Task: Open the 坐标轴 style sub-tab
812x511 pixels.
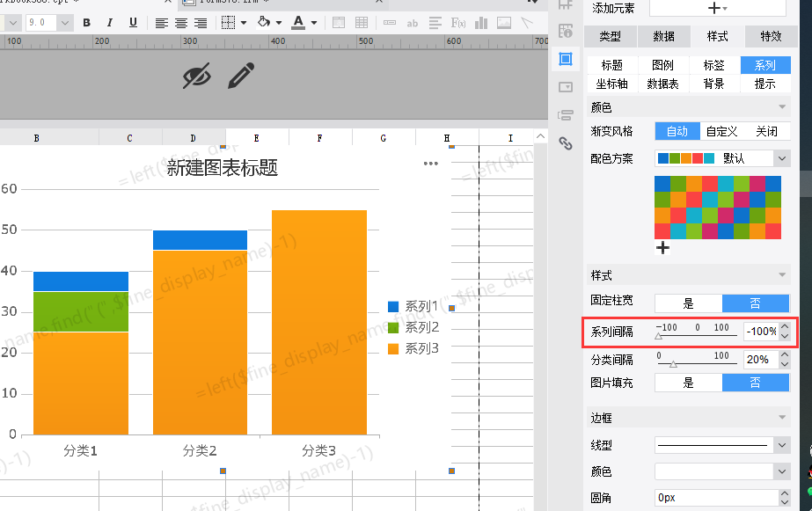Action: click(611, 84)
